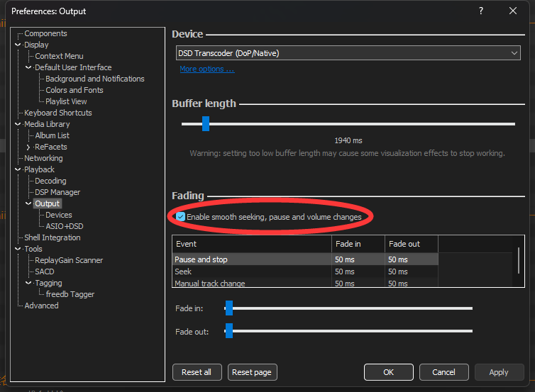Click the Reset page button
The height and width of the screenshot is (392, 535).
coord(253,372)
